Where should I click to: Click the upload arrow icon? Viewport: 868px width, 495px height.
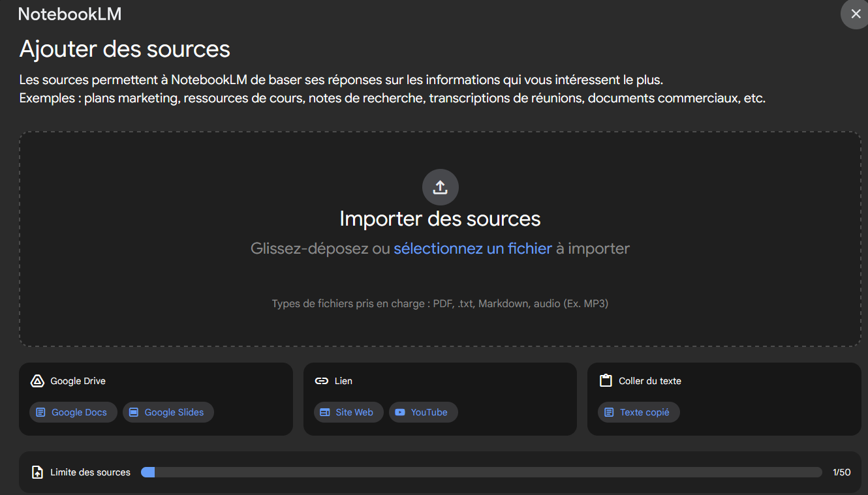point(441,188)
